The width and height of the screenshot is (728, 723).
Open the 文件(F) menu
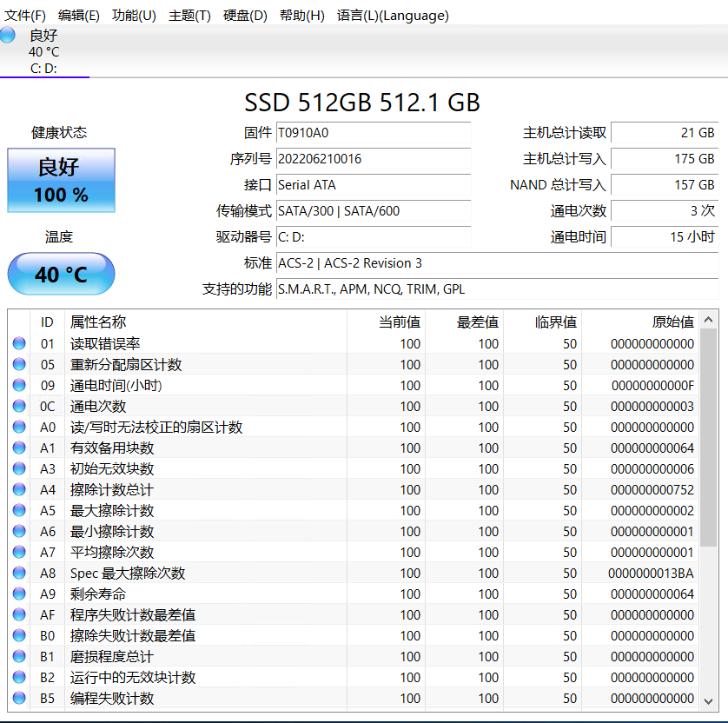(24, 16)
